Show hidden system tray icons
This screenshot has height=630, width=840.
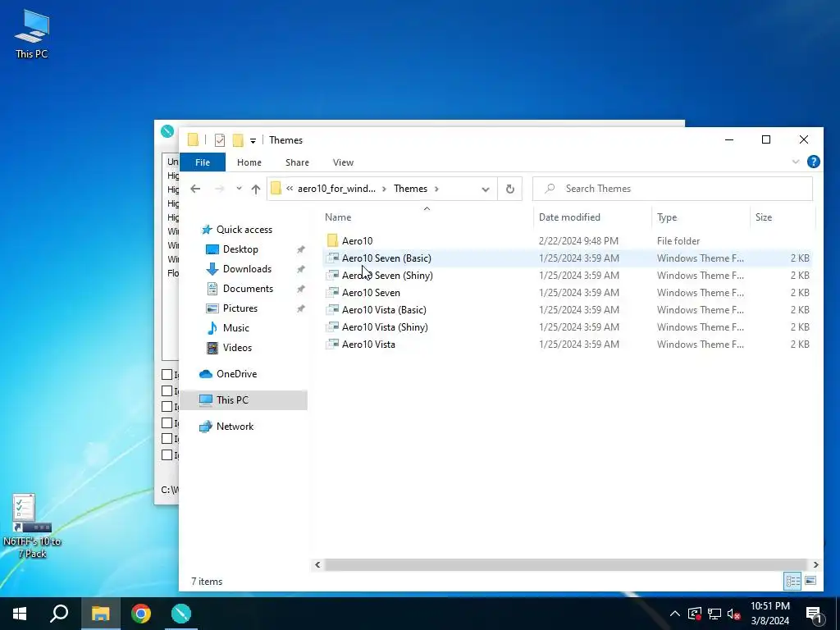pyautogui.click(x=675, y=614)
